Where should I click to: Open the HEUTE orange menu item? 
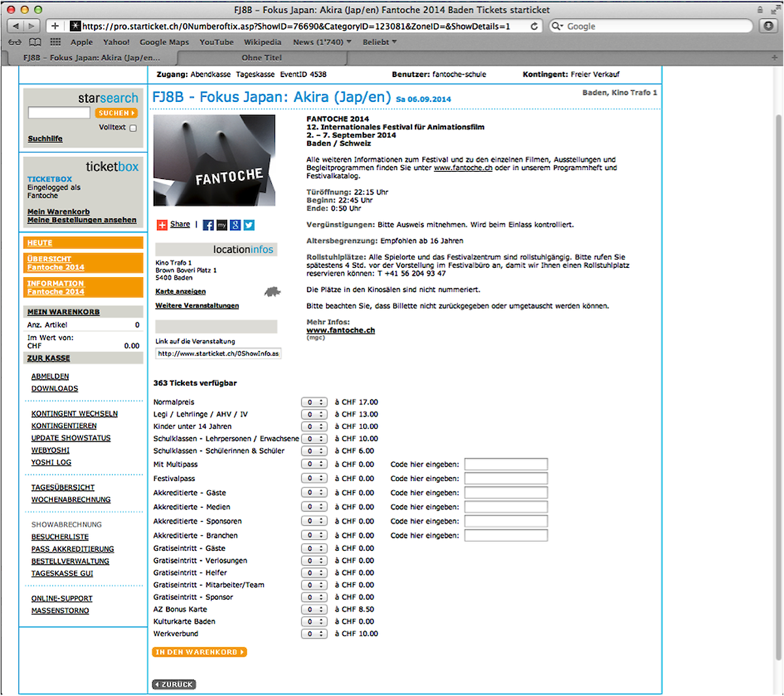click(x=83, y=242)
